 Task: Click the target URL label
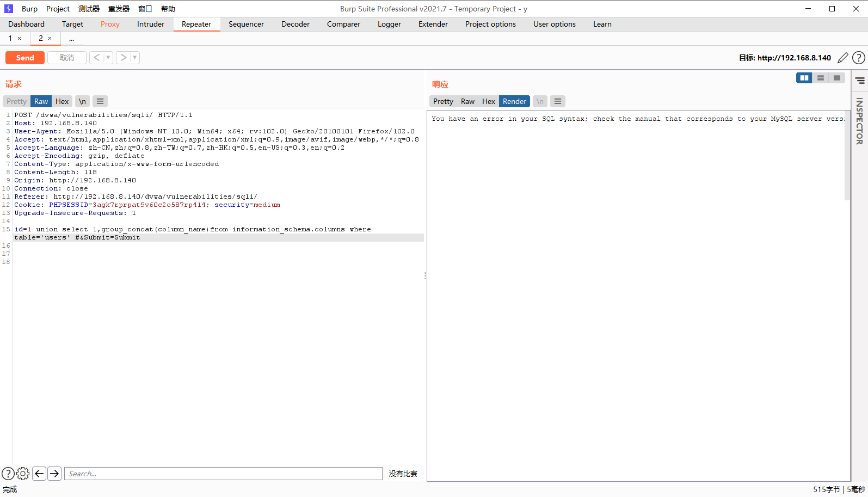[x=785, y=58]
